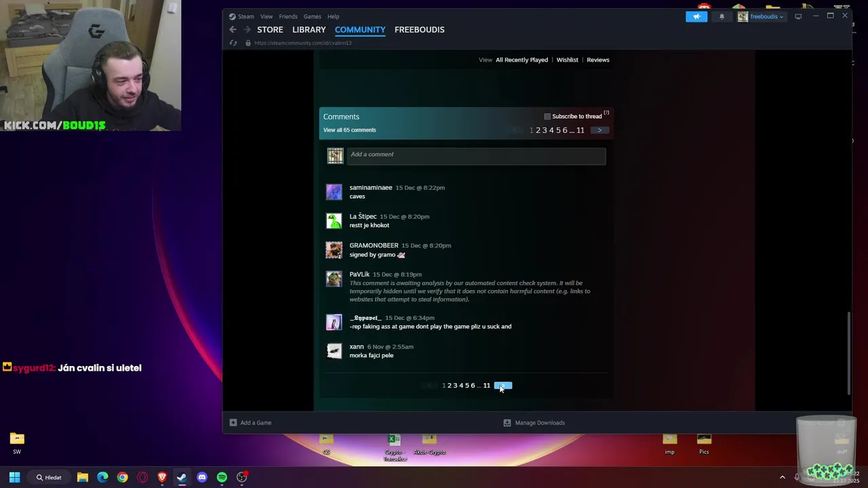
Task: Open the Steam logo menu
Action: point(232,16)
